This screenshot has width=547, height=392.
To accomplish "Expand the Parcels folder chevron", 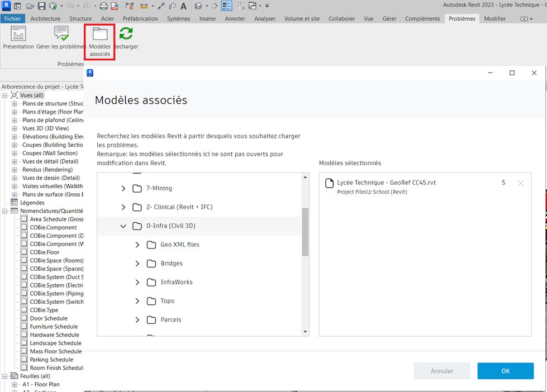I will tap(137, 320).
